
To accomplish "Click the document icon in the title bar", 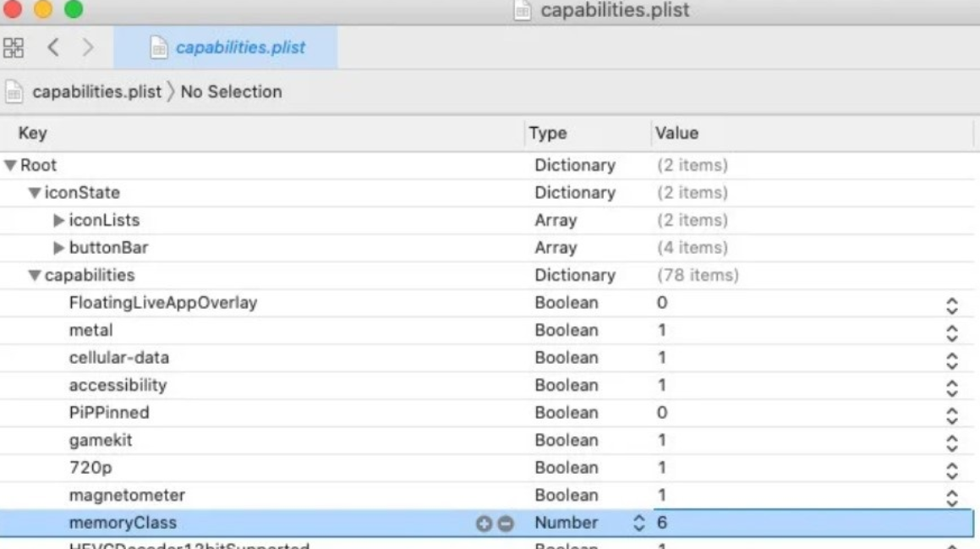I will pyautogui.click(x=523, y=11).
